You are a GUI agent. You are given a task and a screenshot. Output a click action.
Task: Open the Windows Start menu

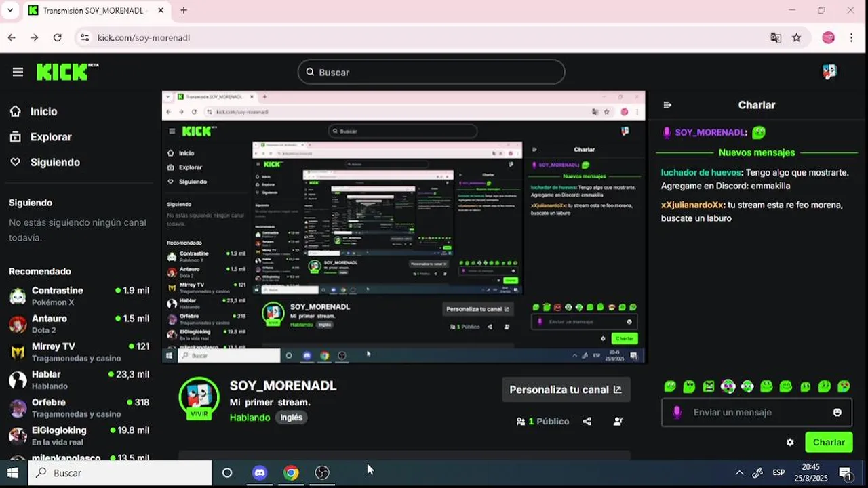(x=13, y=472)
